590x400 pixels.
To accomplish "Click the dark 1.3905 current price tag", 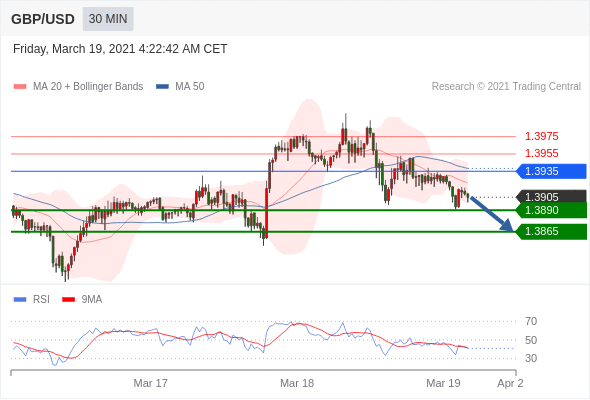I will pos(551,196).
